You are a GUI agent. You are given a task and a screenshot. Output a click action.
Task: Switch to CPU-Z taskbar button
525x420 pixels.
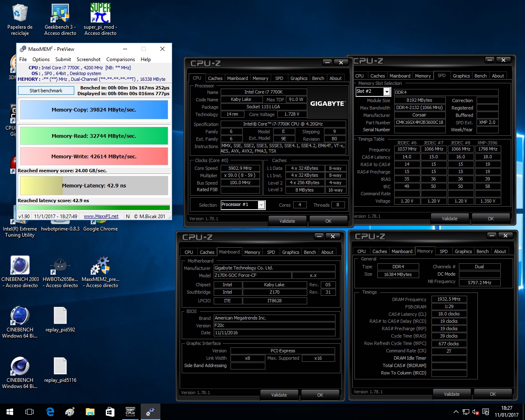coord(130,412)
